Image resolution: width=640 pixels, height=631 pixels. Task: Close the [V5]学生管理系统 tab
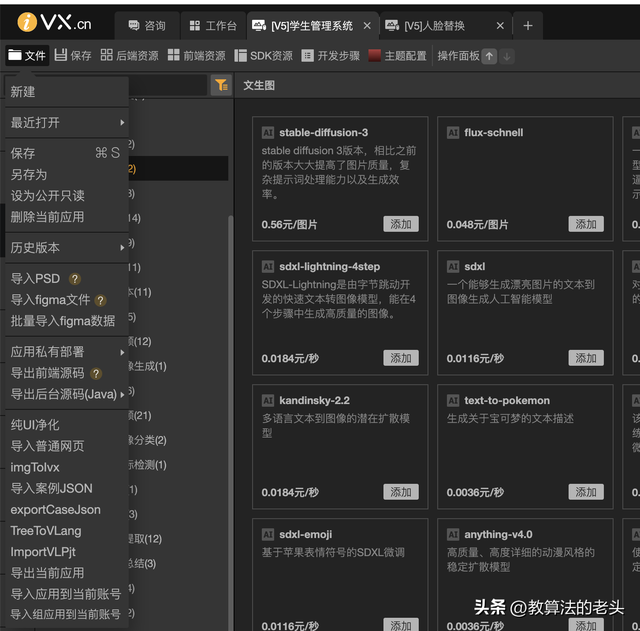pos(367,26)
